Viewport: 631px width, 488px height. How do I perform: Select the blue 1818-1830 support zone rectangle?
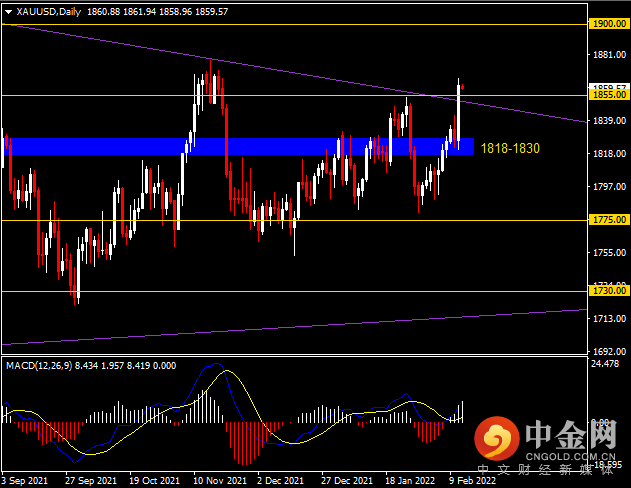pyautogui.click(x=238, y=146)
